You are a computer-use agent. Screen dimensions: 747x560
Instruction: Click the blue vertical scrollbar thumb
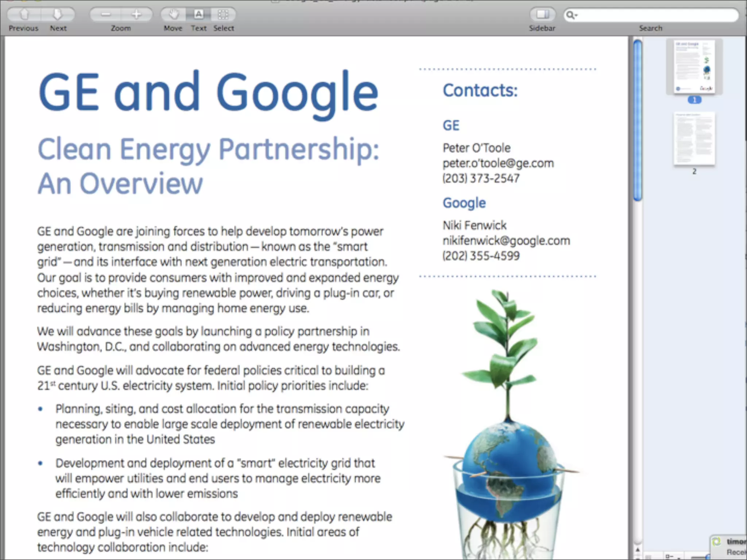[x=638, y=120]
